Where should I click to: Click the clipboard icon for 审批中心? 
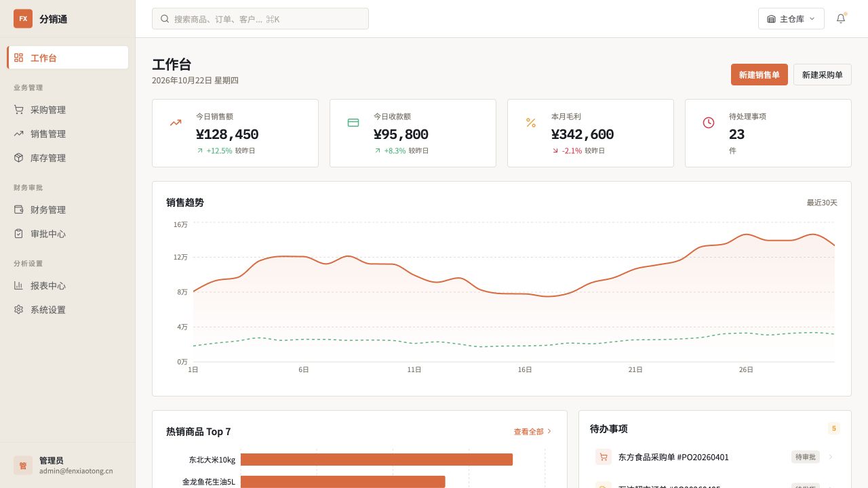pyautogui.click(x=18, y=234)
